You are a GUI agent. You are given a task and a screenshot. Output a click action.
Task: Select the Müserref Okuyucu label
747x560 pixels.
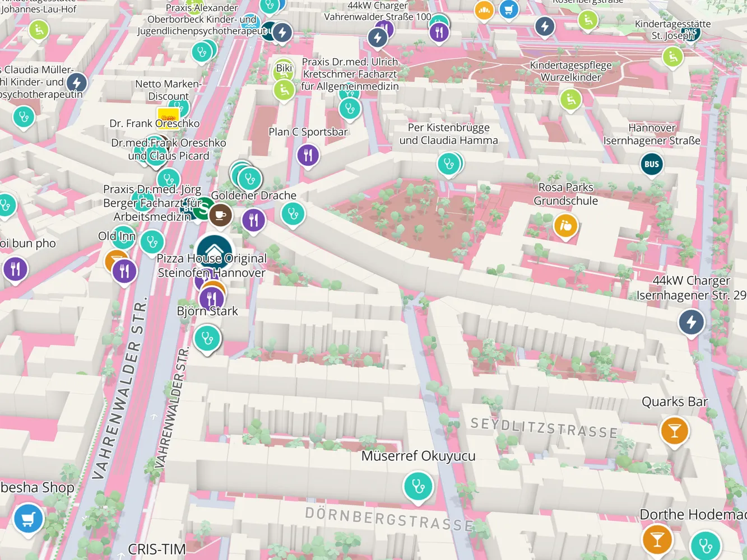coord(418,456)
